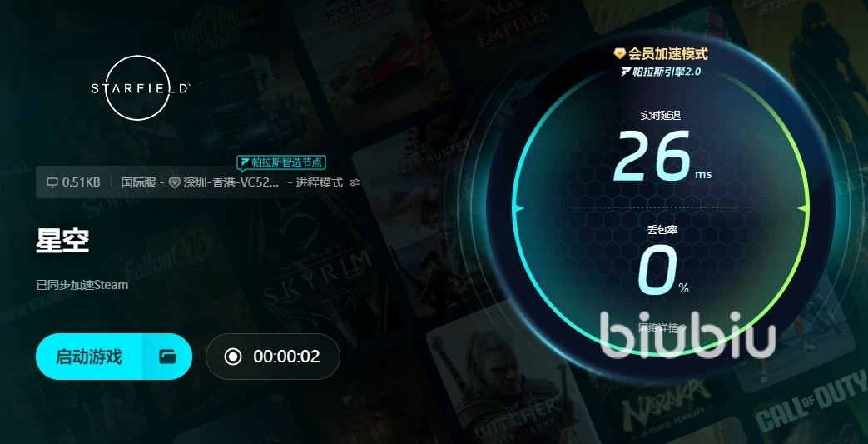Image resolution: width=868 pixels, height=444 pixels.
Task: Open the game folder icon button
Action: coord(167,357)
